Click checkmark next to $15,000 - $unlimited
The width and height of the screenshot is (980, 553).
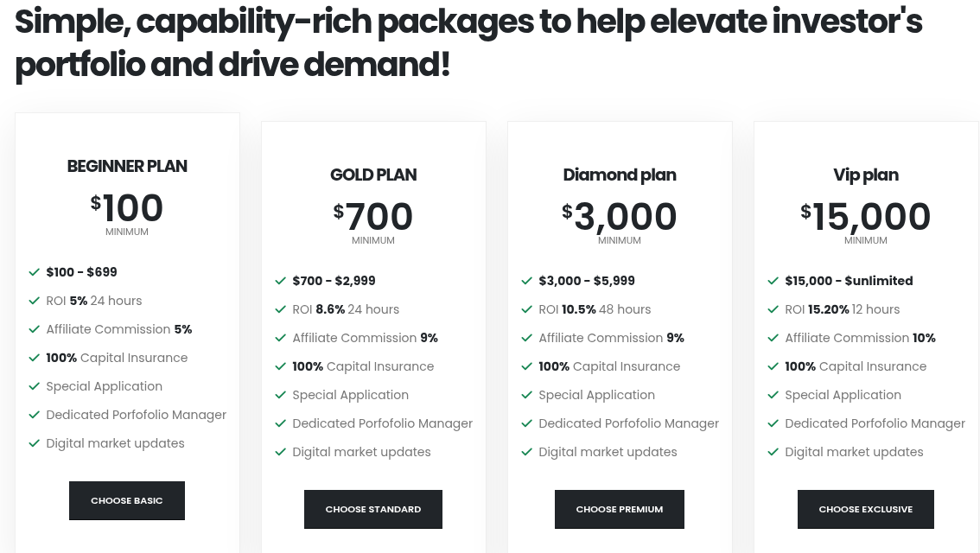click(x=773, y=281)
